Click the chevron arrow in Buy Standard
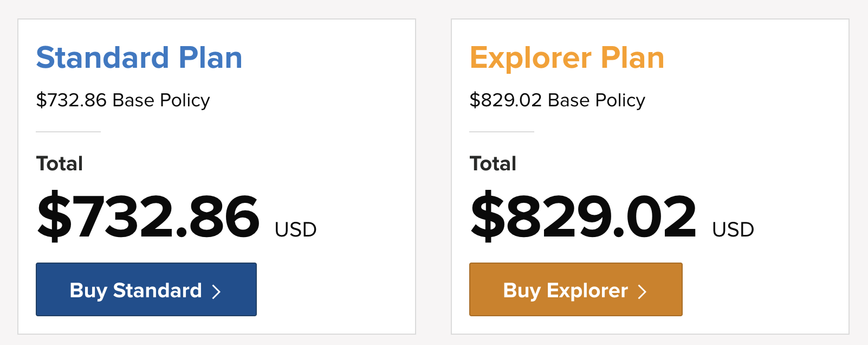 coord(216,292)
